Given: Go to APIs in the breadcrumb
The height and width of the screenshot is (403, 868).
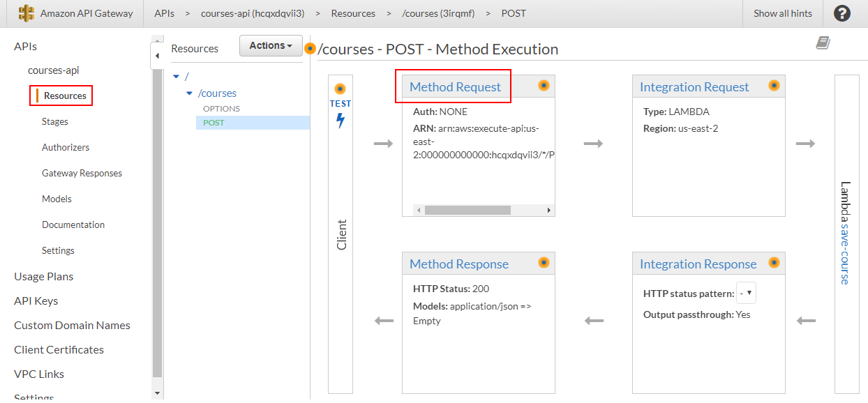Looking at the screenshot, I should [165, 13].
